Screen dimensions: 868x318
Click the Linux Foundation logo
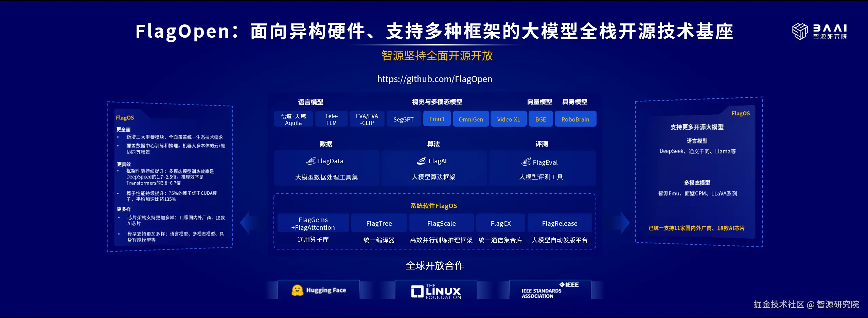tap(436, 292)
